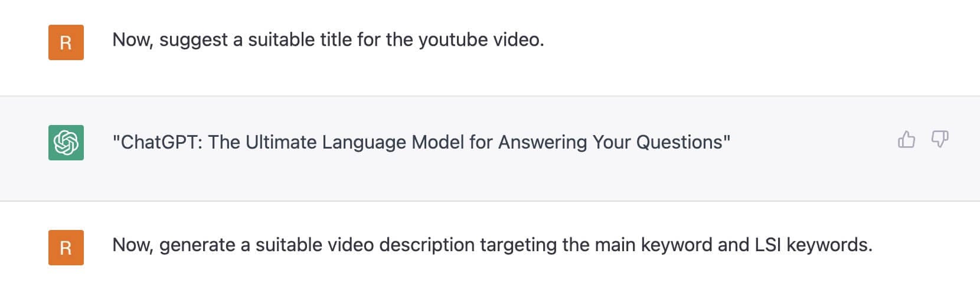This screenshot has height=296, width=980.
Task: Click the R avatar beside the title request
Action: (x=66, y=42)
